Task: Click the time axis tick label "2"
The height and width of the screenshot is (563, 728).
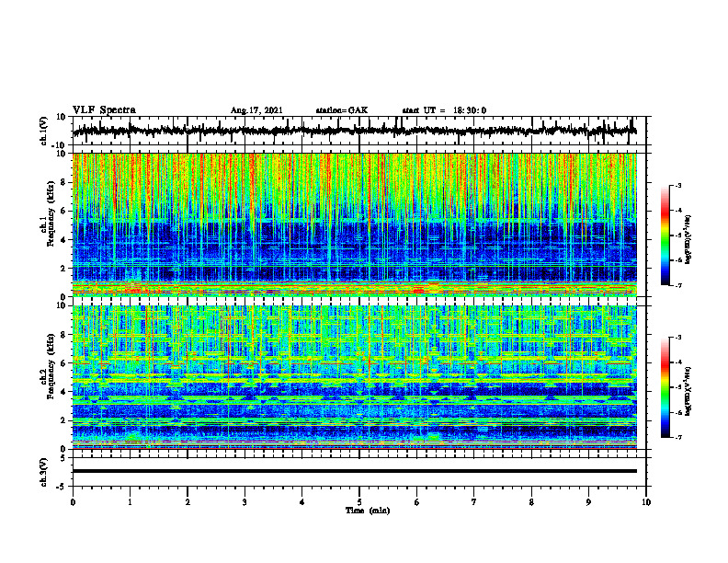Action: coord(188,502)
